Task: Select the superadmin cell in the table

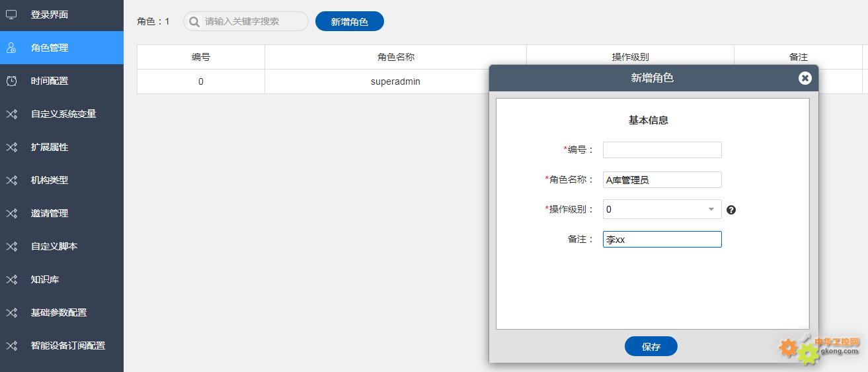Action: [x=395, y=81]
